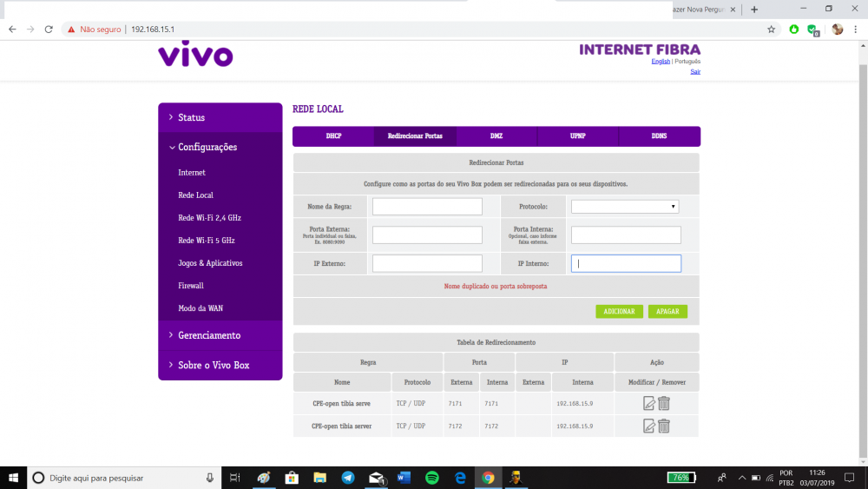The image size is (868, 489).
Task: Focus the Nome da Regra field
Action: pyautogui.click(x=427, y=207)
